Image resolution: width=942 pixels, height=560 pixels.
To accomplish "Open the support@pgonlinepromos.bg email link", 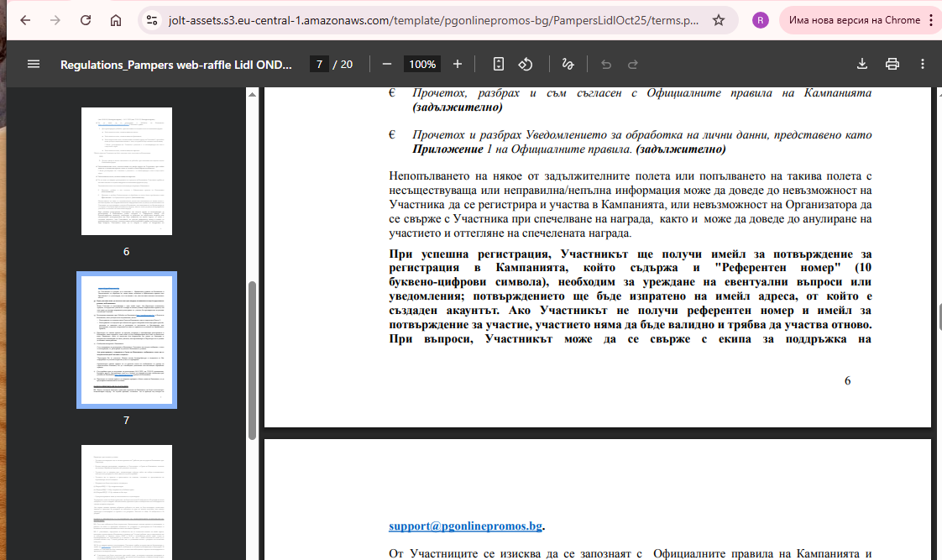I will [465, 526].
